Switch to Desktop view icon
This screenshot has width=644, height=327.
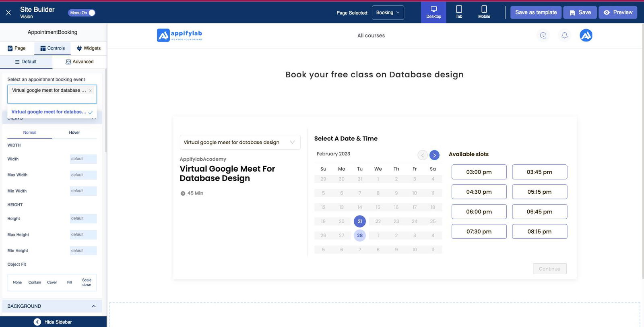coord(433,12)
